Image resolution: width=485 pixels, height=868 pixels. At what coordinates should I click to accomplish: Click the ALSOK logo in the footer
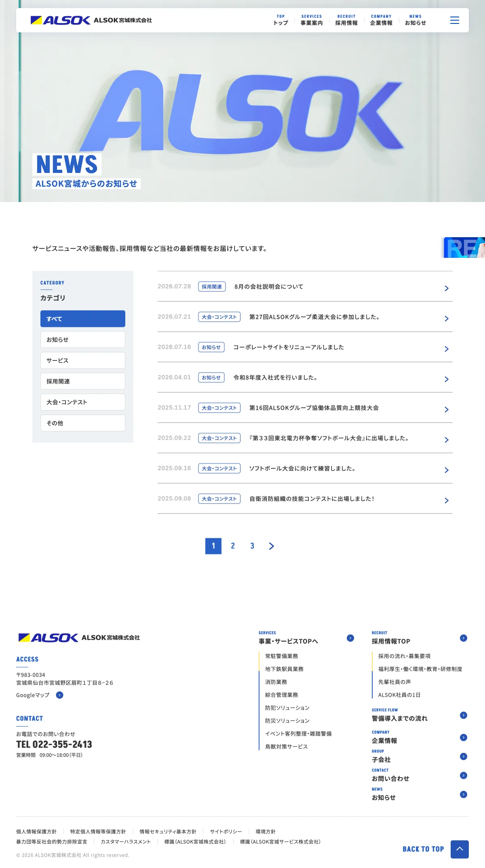(79, 638)
